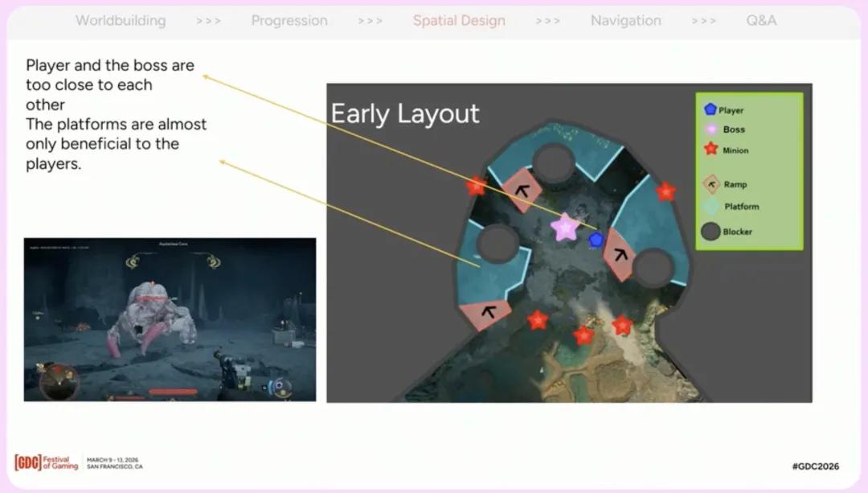The height and width of the screenshot is (493, 868).
Task: Click the "Blocker" legend label
Action: pos(737,232)
